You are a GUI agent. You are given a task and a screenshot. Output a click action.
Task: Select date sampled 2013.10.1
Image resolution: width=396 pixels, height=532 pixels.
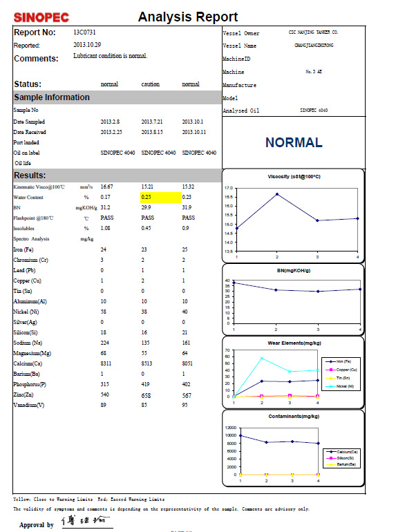coord(192,122)
